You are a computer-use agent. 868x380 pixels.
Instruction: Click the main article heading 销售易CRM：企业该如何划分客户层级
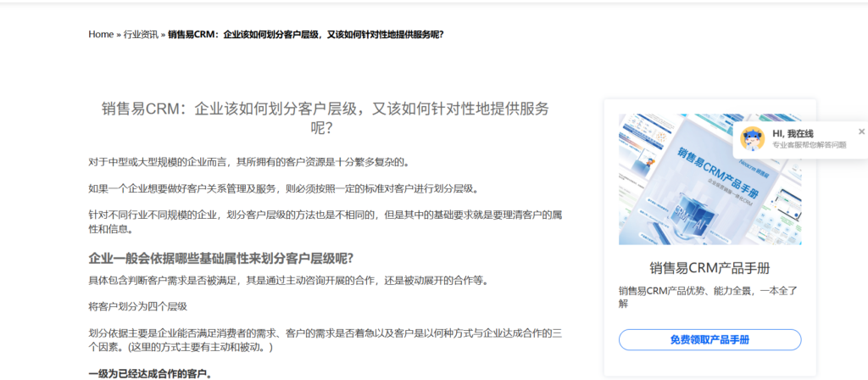pos(325,118)
